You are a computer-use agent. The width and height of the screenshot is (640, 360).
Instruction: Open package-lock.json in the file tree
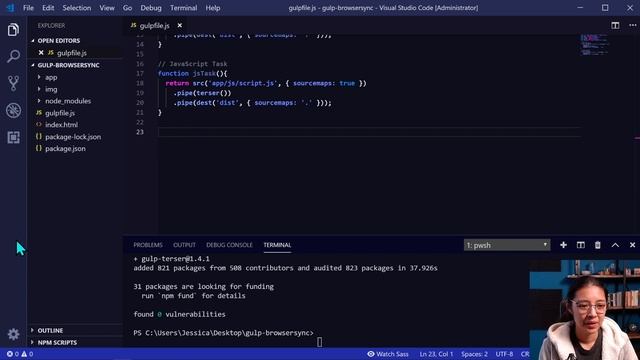pyautogui.click(x=73, y=137)
